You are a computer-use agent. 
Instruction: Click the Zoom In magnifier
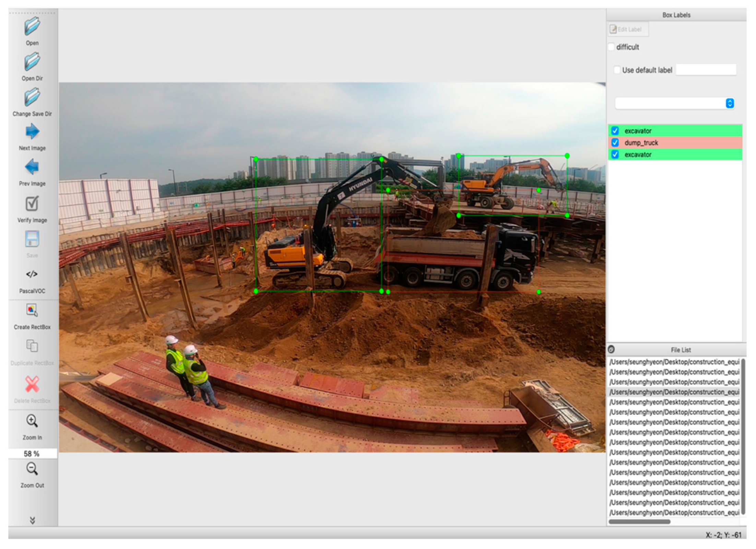coord(32,421)
